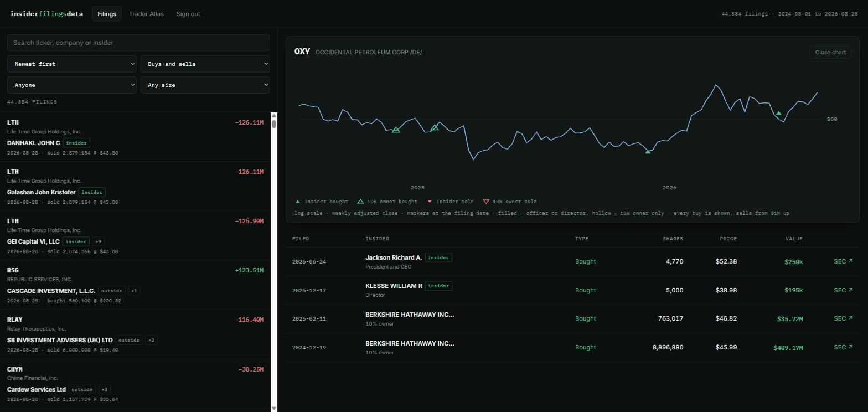
Task: Open SEC link for 2024-12-19 Berkshire filing
Action: pyautogui.click(x=843, y=347)
